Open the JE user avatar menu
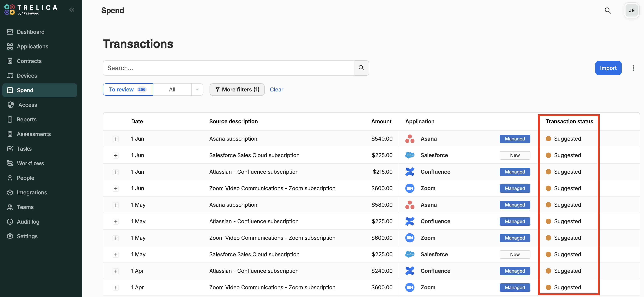 coord(631,11)
